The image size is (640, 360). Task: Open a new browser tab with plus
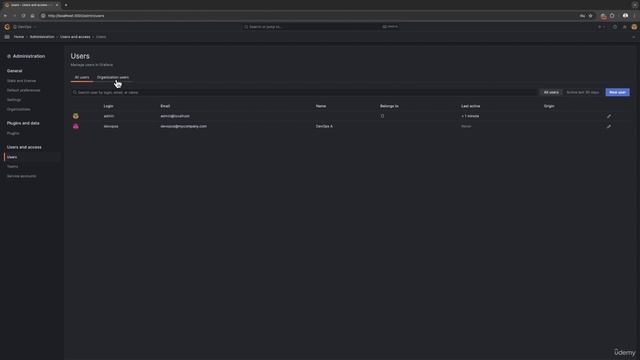click(66, 5)
